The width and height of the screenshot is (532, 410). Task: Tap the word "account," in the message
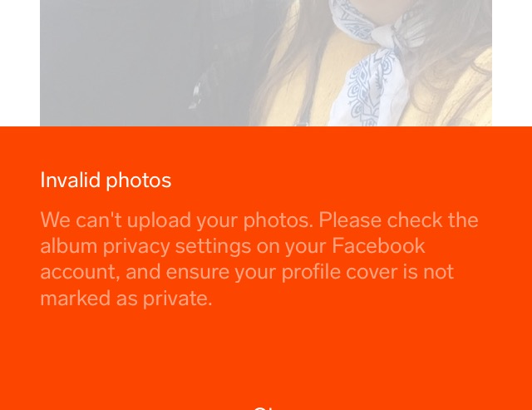click(x=80, y=272)
